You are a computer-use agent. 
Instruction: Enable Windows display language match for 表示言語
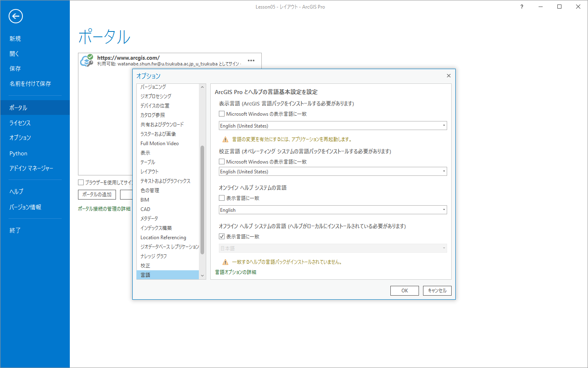[222, 114]
